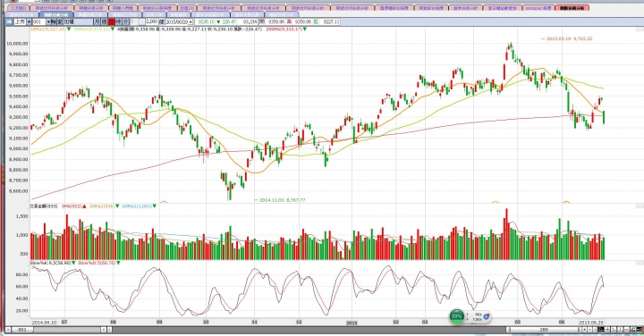Toggle the volume 60MA green triangle marker
The image size is (644, 336).
click(x=155, y=206)
